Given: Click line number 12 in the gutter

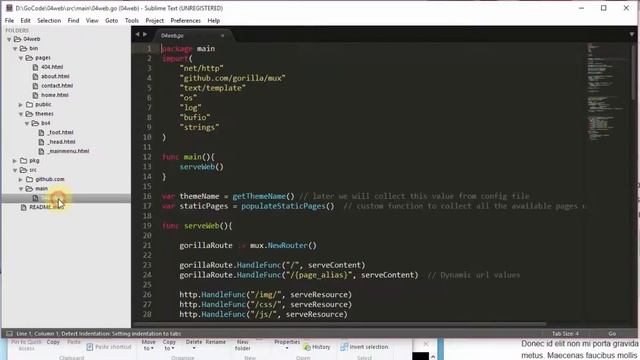Looking at the screenshot, I should point(147,157).
